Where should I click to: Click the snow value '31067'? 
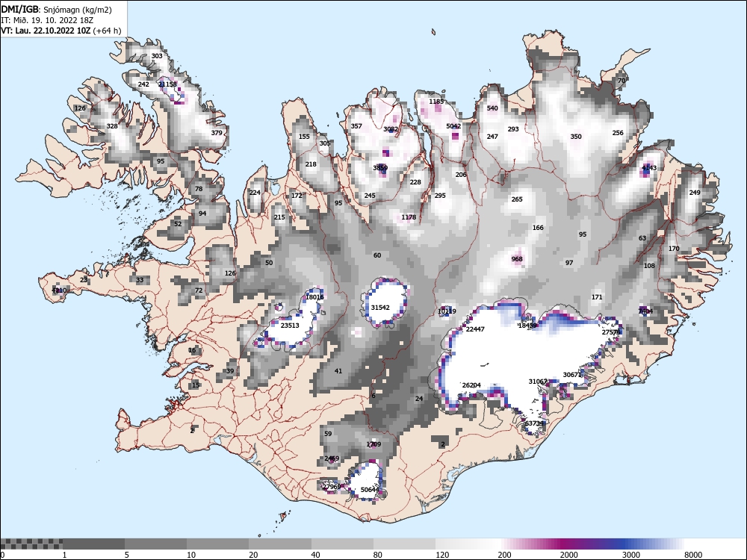[x=538, y=382]
